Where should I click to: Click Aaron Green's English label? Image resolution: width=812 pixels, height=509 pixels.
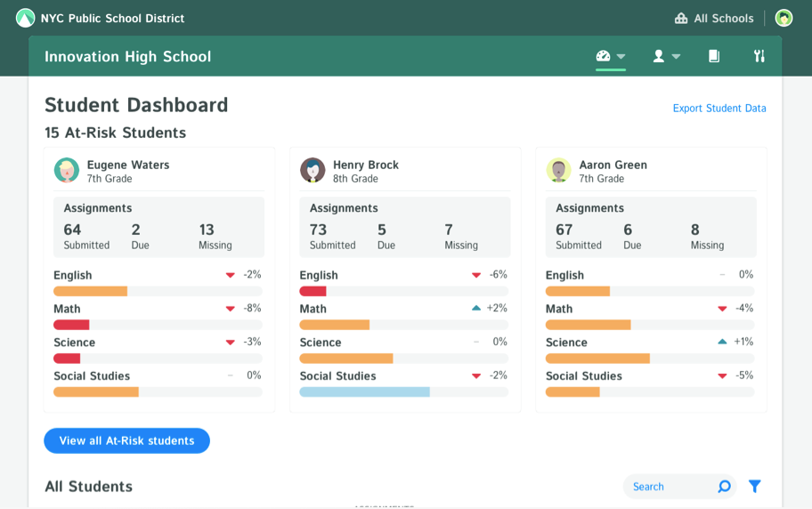(x=564, y=275)
